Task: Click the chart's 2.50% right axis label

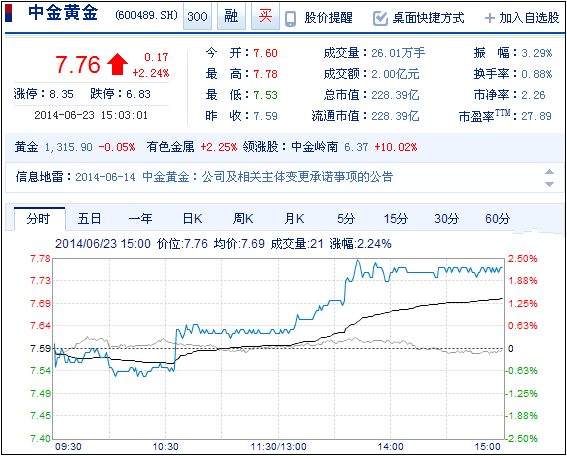Action: coord(523,259)
